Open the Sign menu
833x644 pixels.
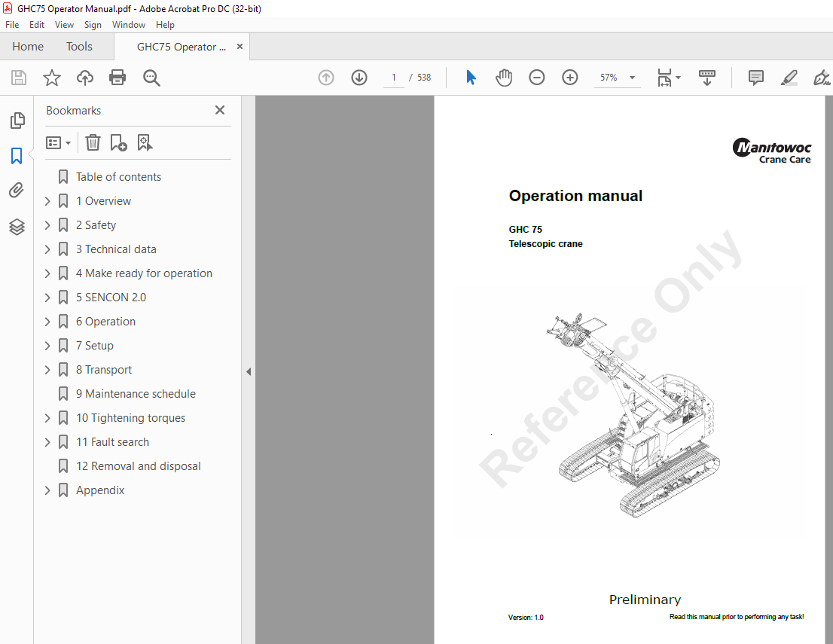tap(93, 24)
